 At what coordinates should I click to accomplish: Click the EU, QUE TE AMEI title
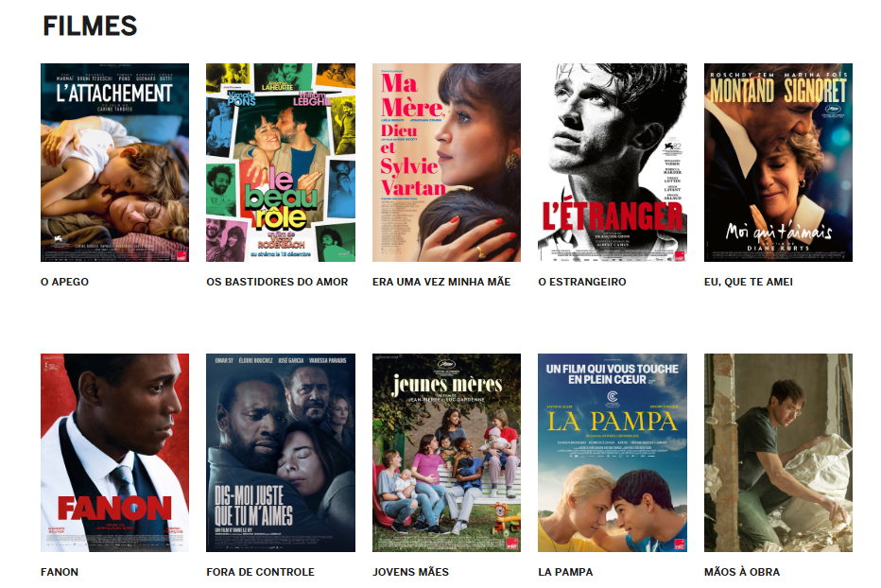click(749, 282)
